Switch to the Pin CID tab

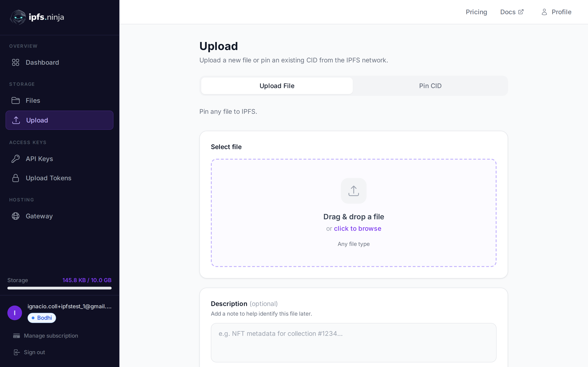click(x=430, y=86)
